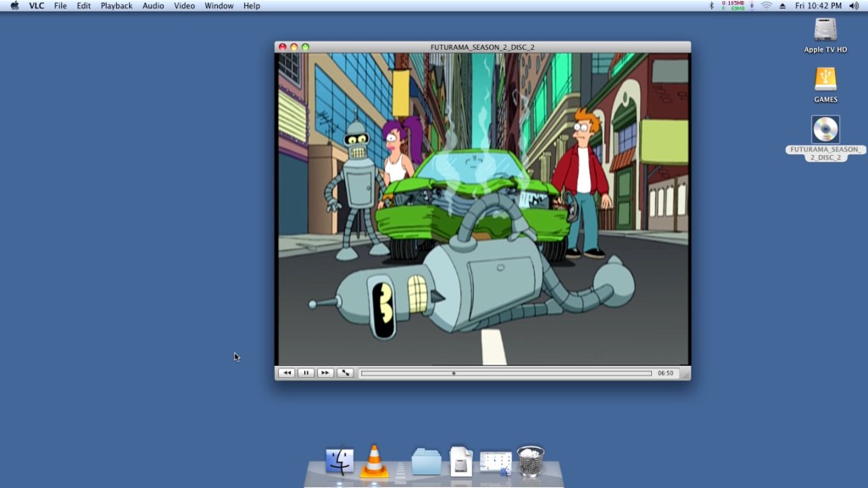Pause playback in VLC
The height and width of the screenshot is (488, 868).
point(306,372)
